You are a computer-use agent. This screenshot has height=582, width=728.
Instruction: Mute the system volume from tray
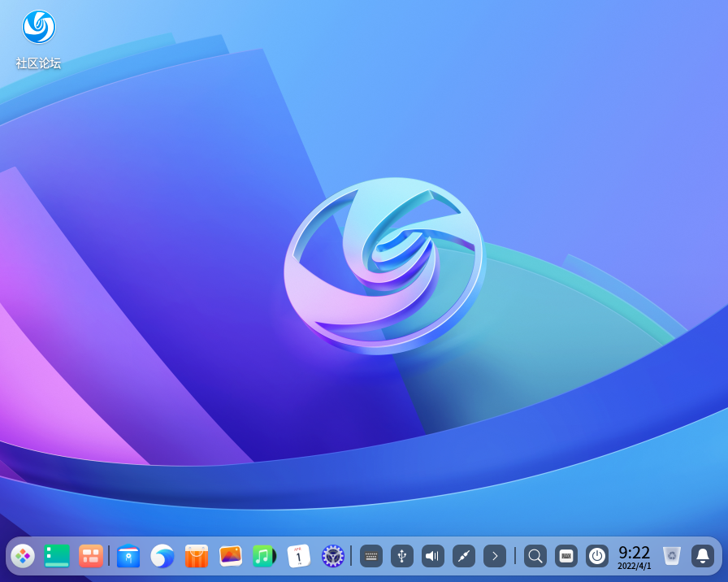(x=432, y=556)
